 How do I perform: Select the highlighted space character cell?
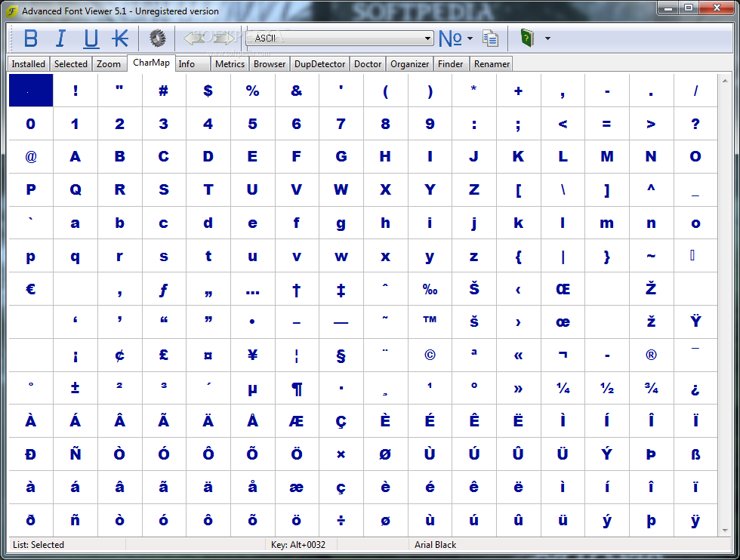(x=31, y=90)
